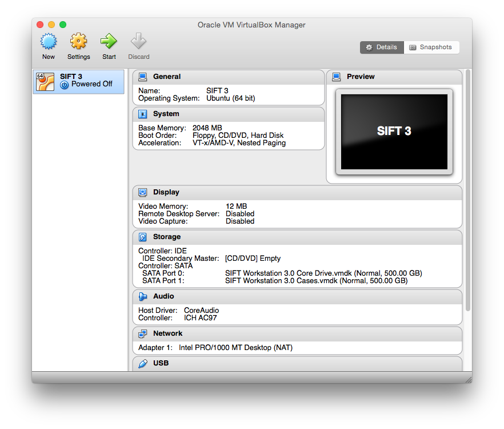
Task: Start the VM with the green arrow
Action: point(109,41)
